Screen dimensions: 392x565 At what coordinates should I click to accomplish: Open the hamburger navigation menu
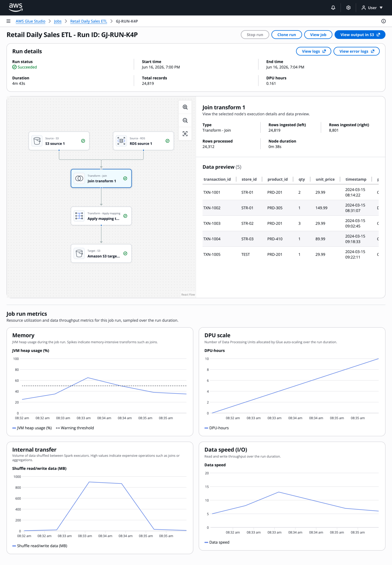pyautogui.click(x=8, y=21)
